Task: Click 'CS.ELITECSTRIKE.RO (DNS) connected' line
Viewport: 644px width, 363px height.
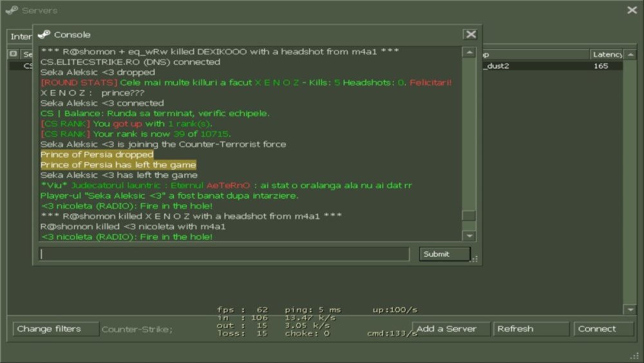Action: point(130,62)
